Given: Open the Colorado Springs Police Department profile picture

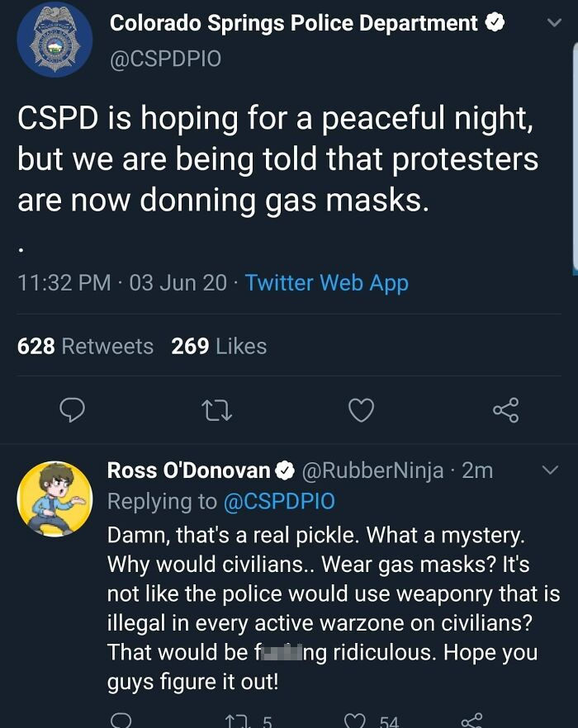Looking at the screenshot, I should 55,40.
